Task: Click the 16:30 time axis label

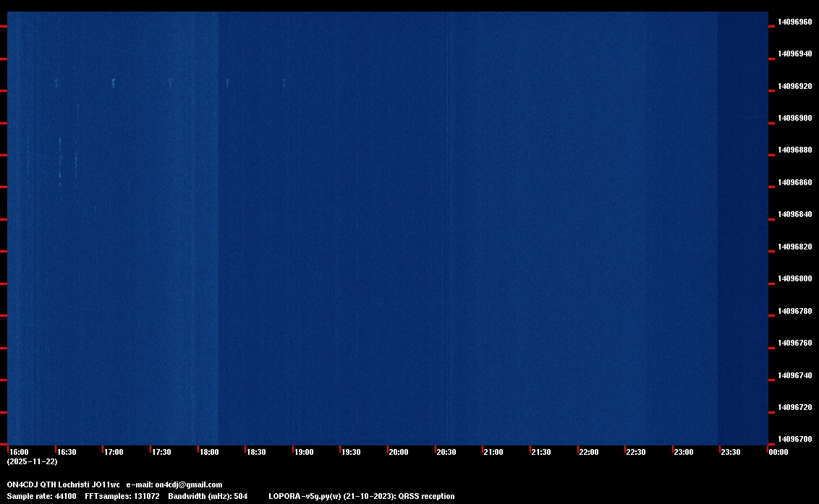Action: [67, 452]
